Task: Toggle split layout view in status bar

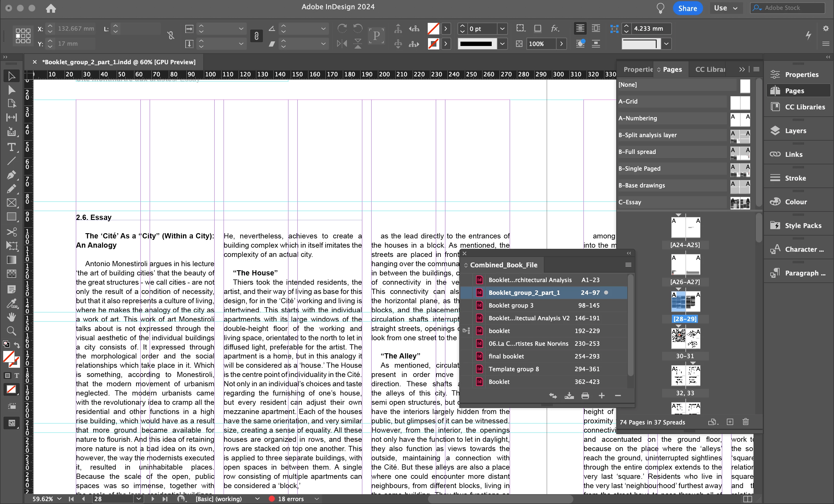Action: coord(747,499)
